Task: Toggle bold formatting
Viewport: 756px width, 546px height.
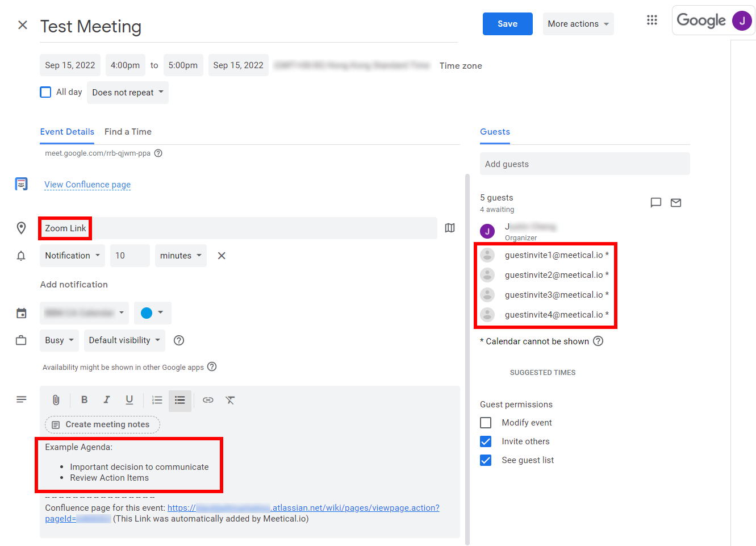Action: pyautogui.click(x=84, y=400)
